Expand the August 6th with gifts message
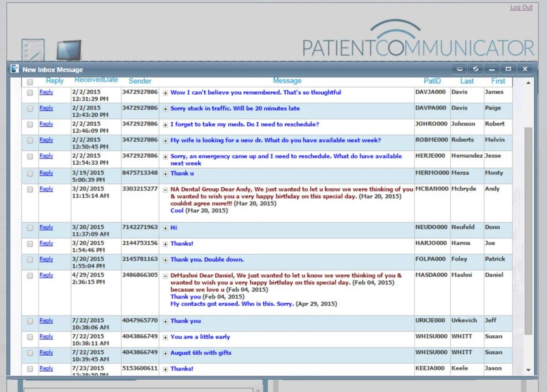Screen dimensions: 547x392 pyautogui.click(x=165, y=353)
